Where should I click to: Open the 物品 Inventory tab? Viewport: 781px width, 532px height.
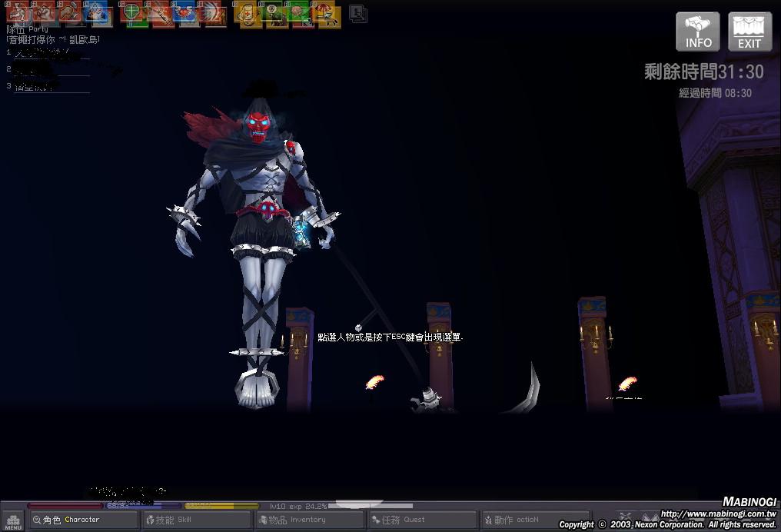pyautogui.click(x=310, y=520)
